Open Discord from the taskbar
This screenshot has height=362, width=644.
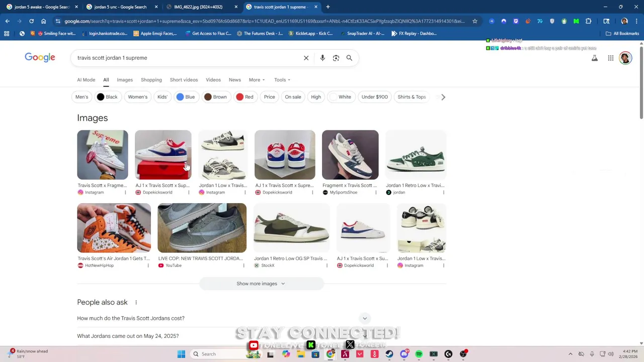(404, 354)
